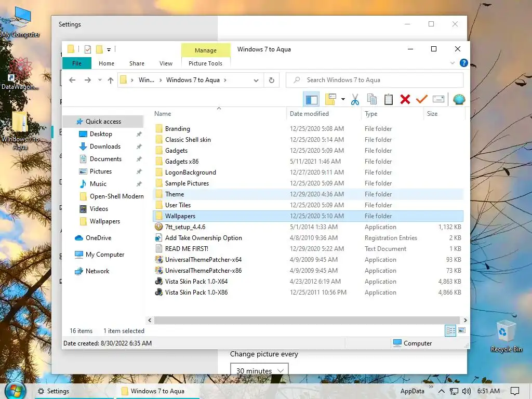Select Quick access in navigation pane
The image size is (532, 399).
(x=103, y=122)
